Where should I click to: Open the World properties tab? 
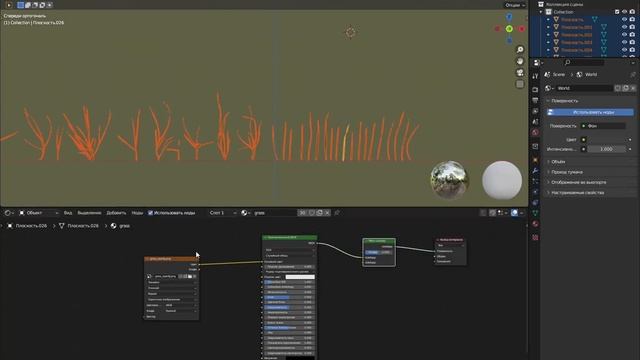tap(535, 132)
